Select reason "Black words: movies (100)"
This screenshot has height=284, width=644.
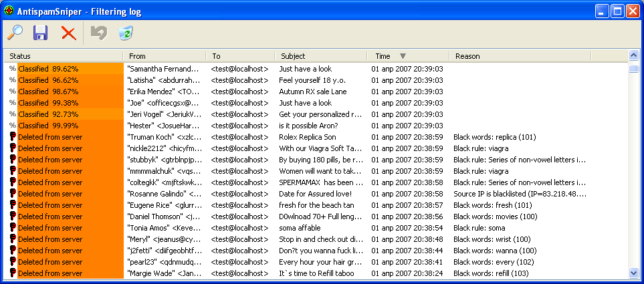(x=496, y=217)
